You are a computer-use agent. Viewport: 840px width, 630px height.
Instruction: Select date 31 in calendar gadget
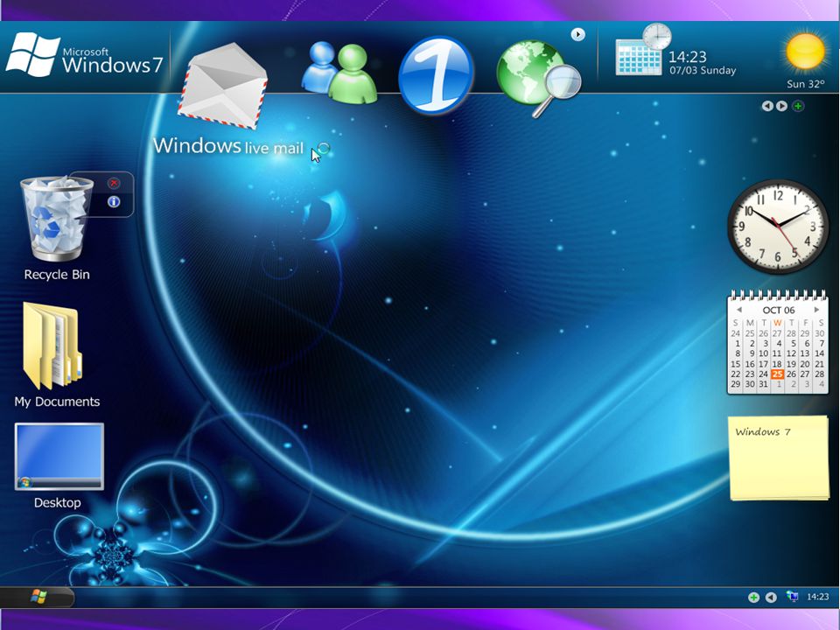(763, 384)
